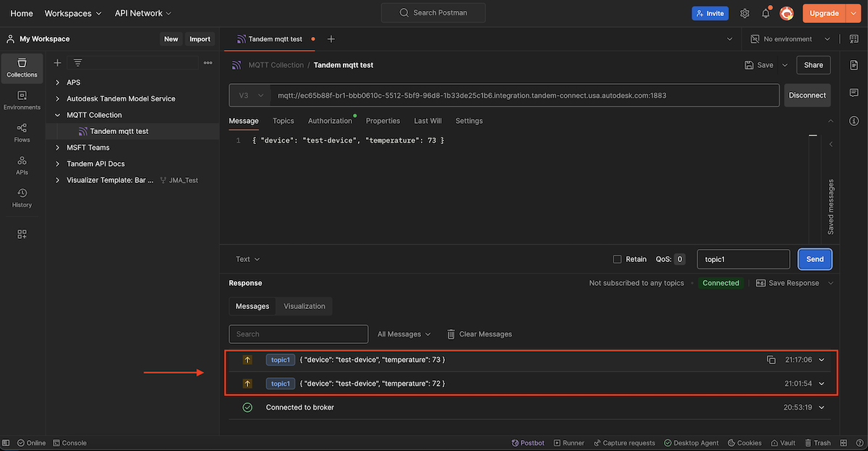This screenshot has height=451, width=868.
Task: Enable the Retain checkbox
Action: click(617, 259)
